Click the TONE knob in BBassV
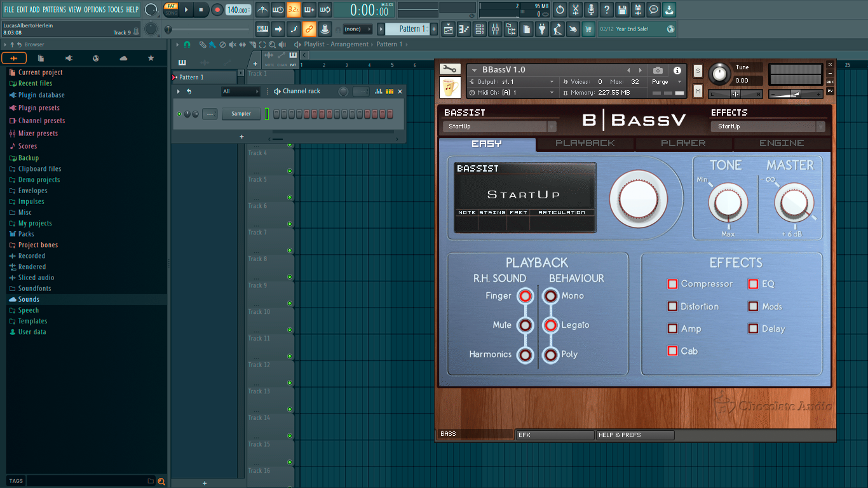Viewport: 868px width, 488px height. point(728,203)
